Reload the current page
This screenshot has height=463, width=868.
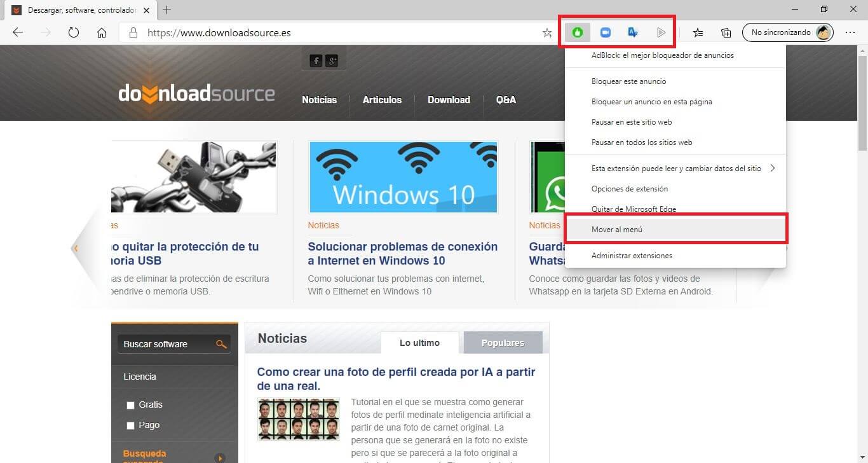tap(74, 32)
